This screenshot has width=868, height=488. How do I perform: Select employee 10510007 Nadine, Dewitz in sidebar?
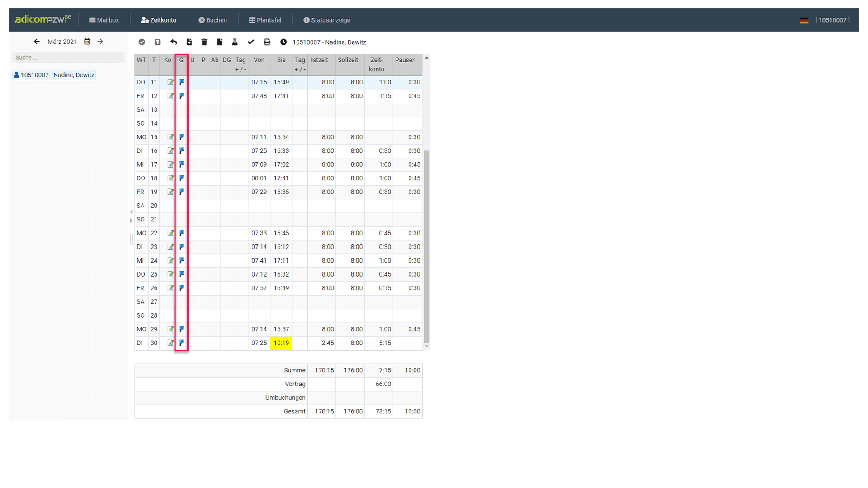[54, 75]
